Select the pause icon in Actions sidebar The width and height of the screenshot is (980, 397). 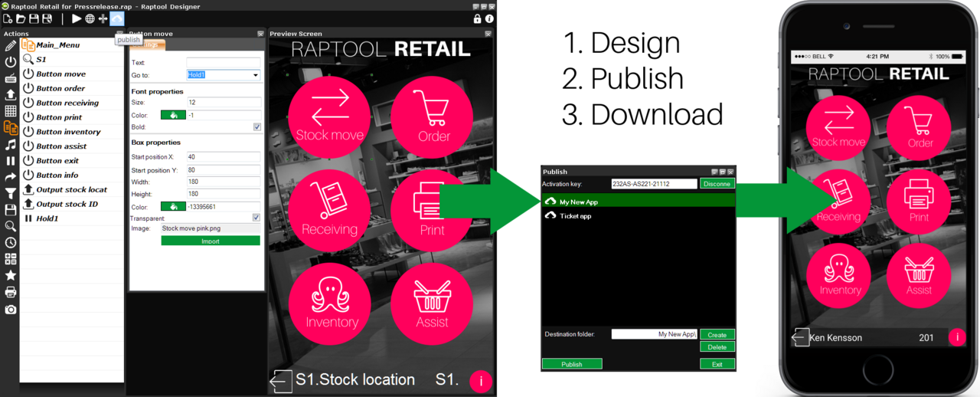point(11,161)
